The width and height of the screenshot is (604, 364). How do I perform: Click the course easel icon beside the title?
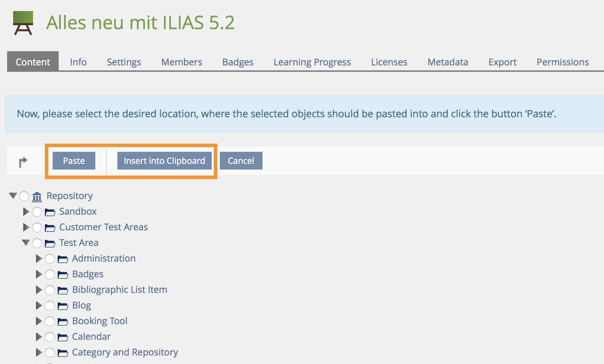pyautogui.click(x=23, y=23)
